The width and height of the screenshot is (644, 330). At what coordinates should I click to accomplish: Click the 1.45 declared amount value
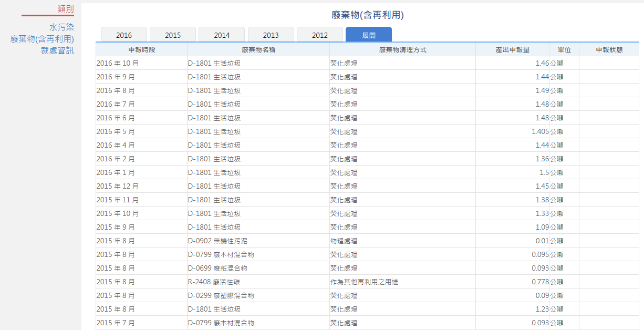click(542, 186)
